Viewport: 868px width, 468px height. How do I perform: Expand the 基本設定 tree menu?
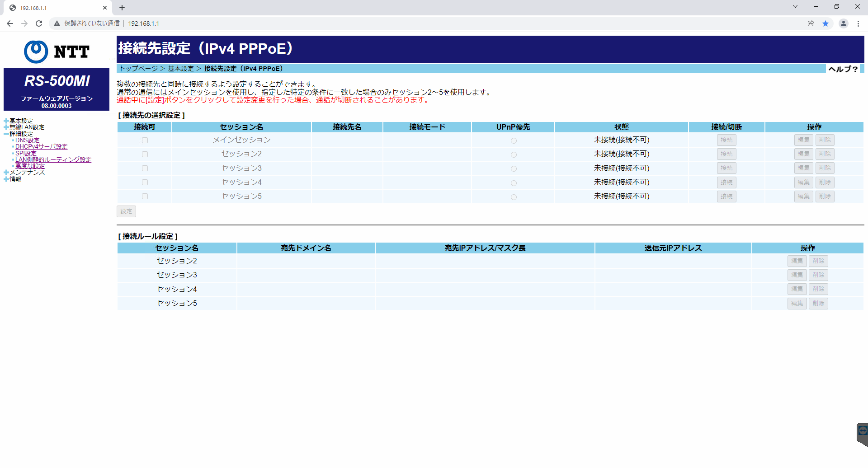click(6, 121)
